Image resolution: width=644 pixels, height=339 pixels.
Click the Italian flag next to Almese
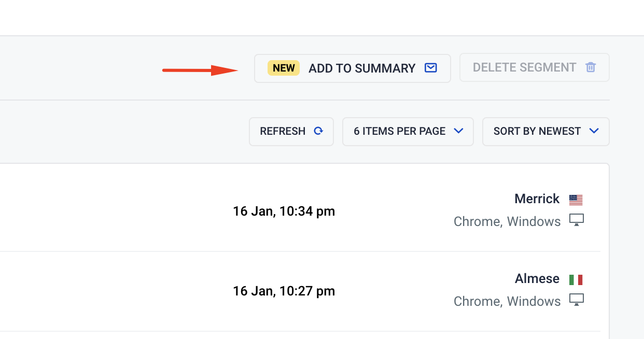pyautogui.click(x=576, y=279)
